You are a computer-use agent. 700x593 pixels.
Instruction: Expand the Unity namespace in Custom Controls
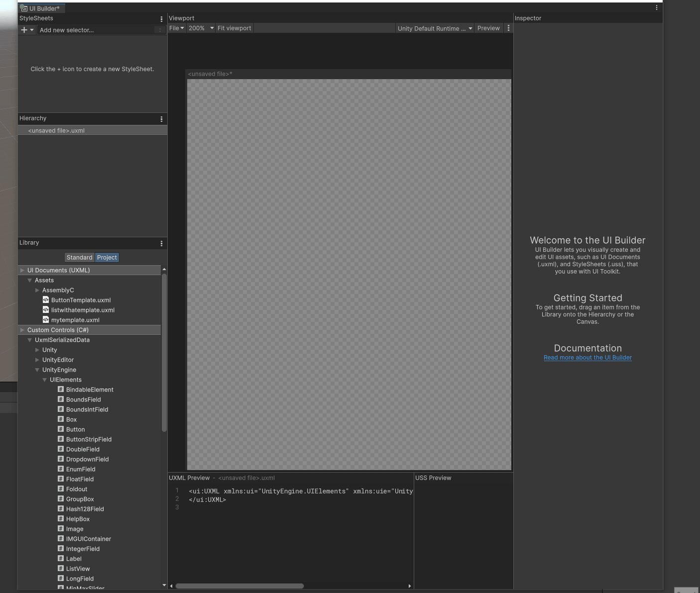click(x=37, y=350)
